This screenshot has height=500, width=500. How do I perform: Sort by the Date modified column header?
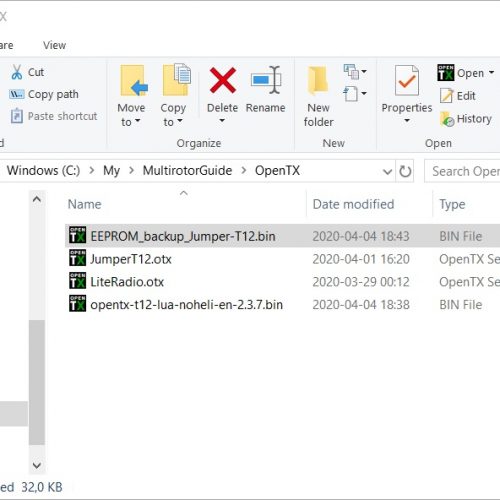pos(353,204)
